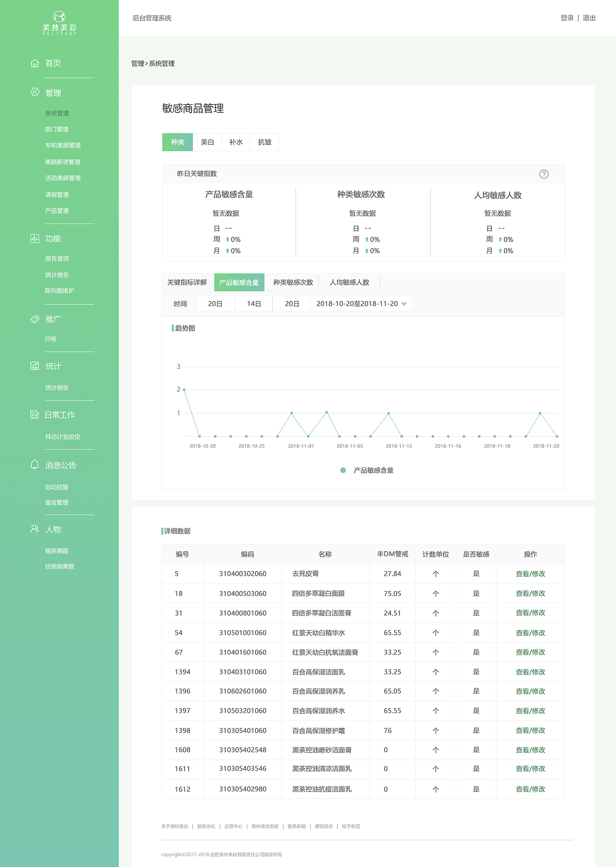This screenshot has width=616, height=867.
Task: Switch to 产品敏感含量 indicator tab
Action: pos(239,283)
